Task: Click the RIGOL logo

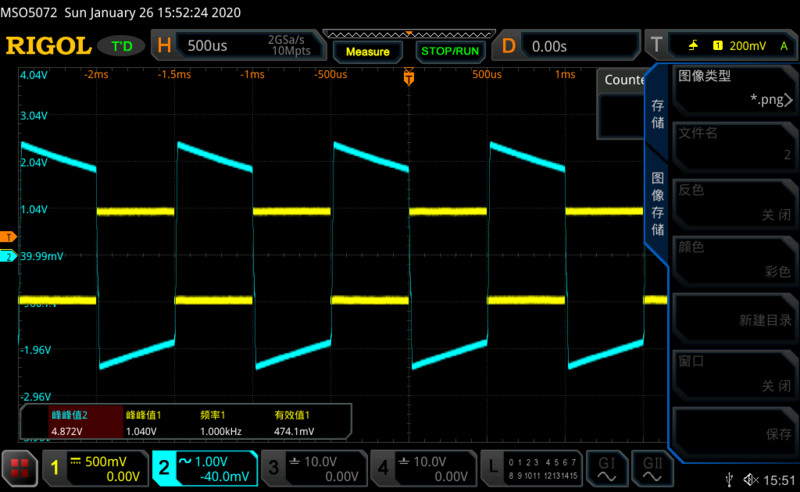Action: click(x=48, y=46)
